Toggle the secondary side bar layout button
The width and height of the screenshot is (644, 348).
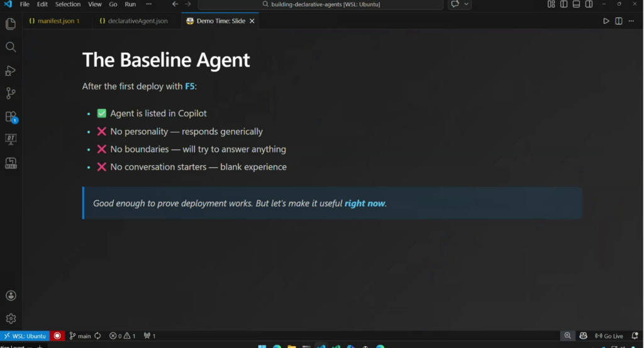tap(589, 4)
